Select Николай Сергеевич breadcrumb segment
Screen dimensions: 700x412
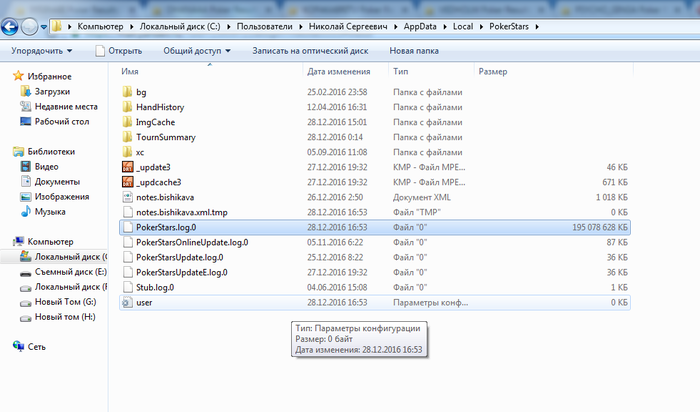click(x=348, y=26)
